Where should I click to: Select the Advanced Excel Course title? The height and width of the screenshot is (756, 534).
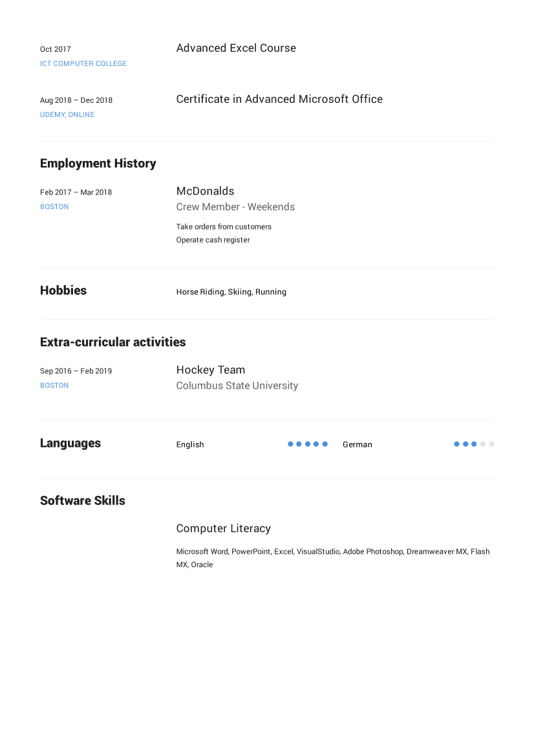(x=236, y=49)
